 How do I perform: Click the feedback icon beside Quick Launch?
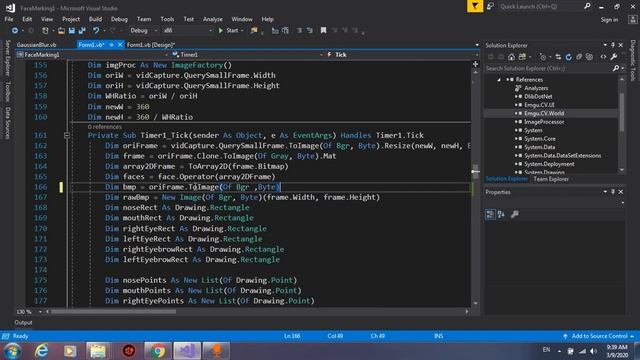point(490,6)
